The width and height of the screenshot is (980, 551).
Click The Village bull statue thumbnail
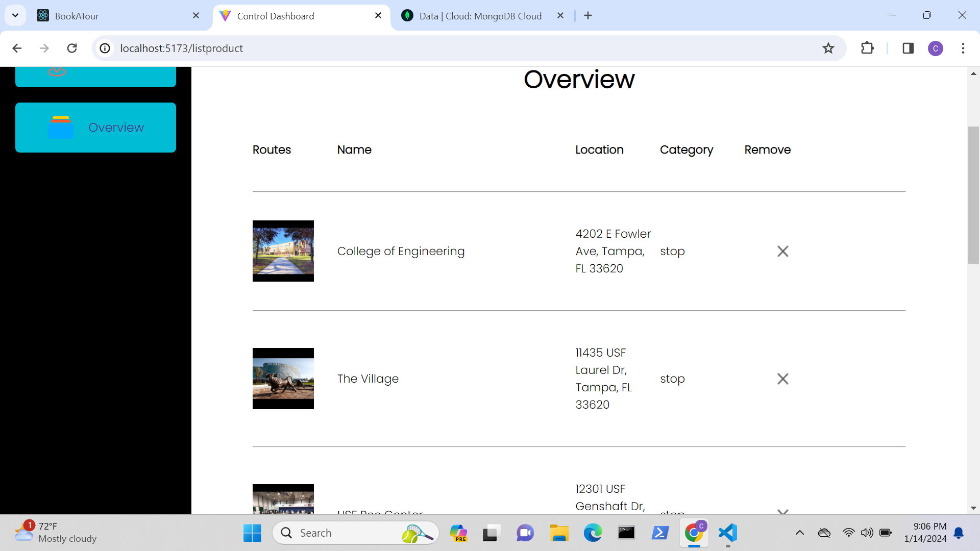[283, 379]
